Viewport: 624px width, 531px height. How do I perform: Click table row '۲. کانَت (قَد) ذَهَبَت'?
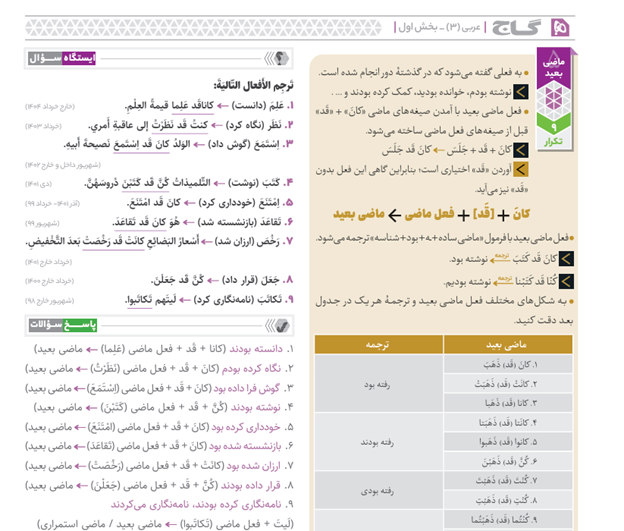pos(508,384)
